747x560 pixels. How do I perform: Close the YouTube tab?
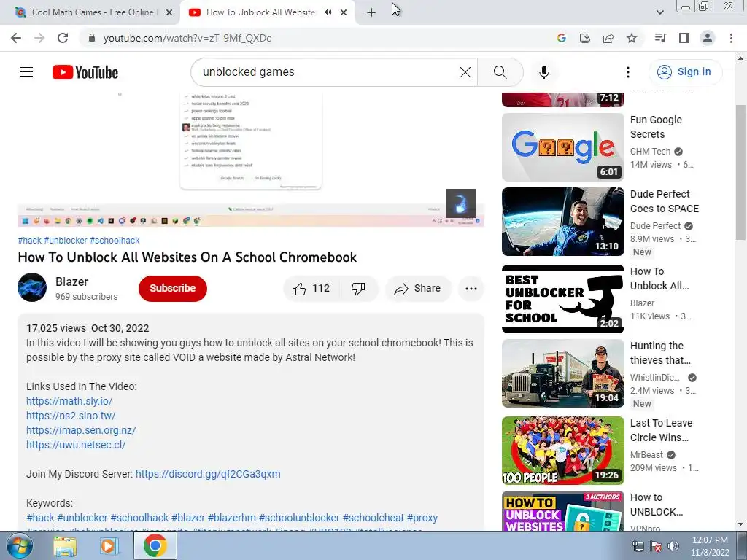pos(344,13)
